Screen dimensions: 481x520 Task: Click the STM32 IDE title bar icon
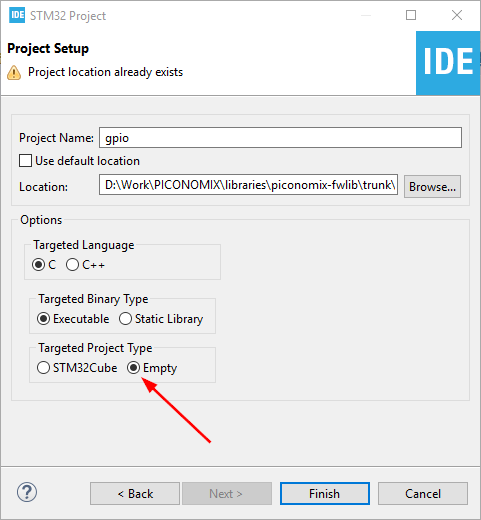[17, 15]
